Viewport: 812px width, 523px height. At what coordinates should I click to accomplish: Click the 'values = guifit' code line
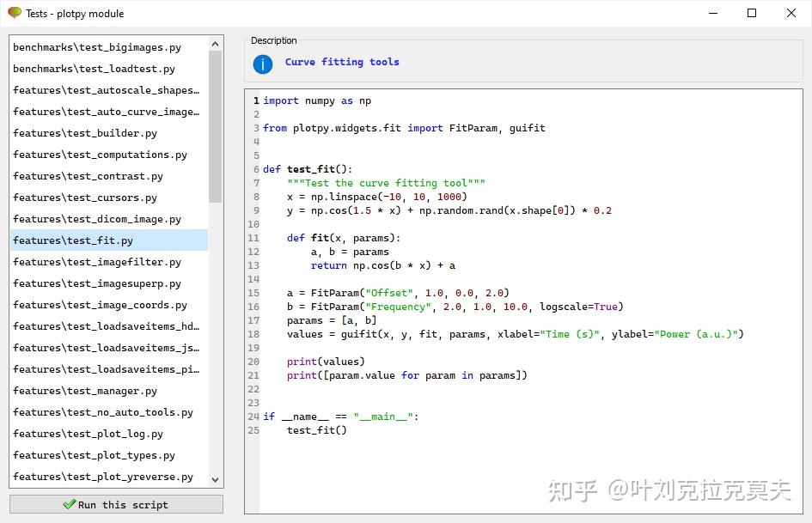(x=516, y=334)
